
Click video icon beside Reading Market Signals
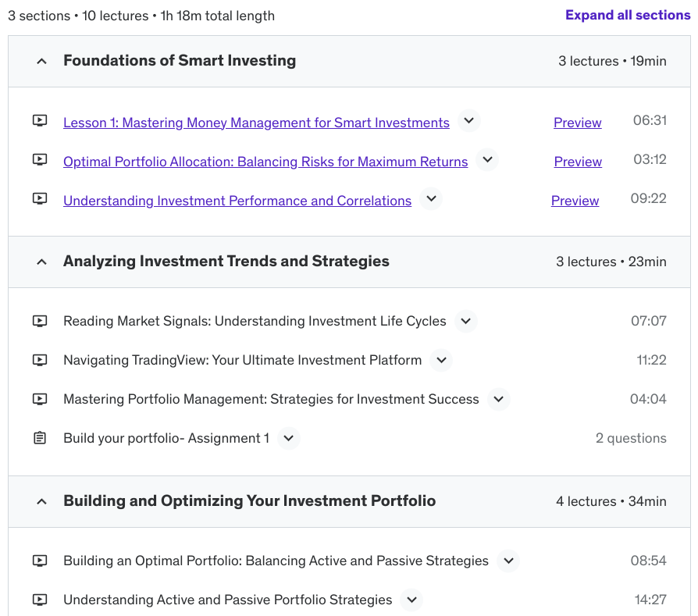point(40,321)
